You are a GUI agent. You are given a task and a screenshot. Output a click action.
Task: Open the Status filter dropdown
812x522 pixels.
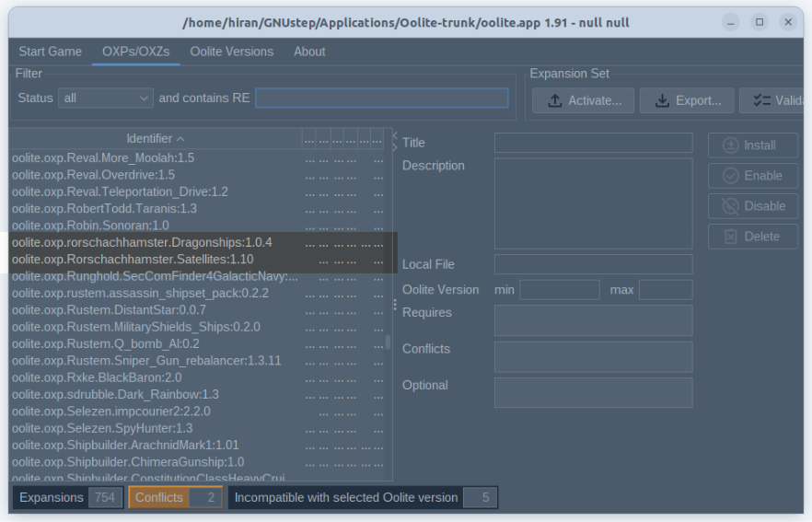[x=106, y=99]
